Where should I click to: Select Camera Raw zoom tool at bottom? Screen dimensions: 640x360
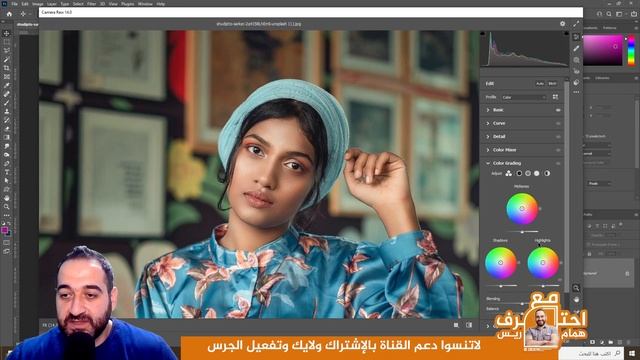coord(576,288)
